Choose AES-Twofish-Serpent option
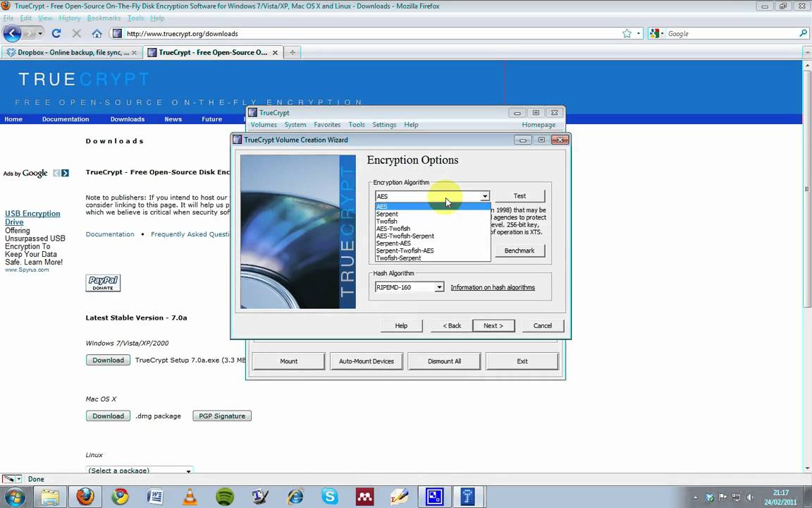This screenshot has width=812, height=508. click(x=433, y=236)
